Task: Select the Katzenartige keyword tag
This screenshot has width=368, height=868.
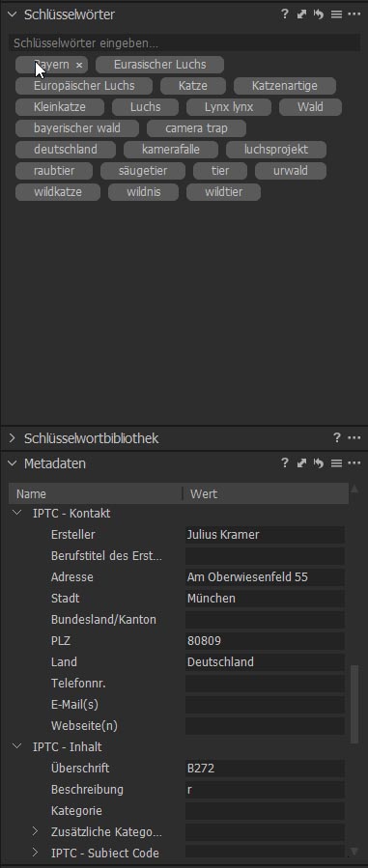Action: tap(285, 86)
